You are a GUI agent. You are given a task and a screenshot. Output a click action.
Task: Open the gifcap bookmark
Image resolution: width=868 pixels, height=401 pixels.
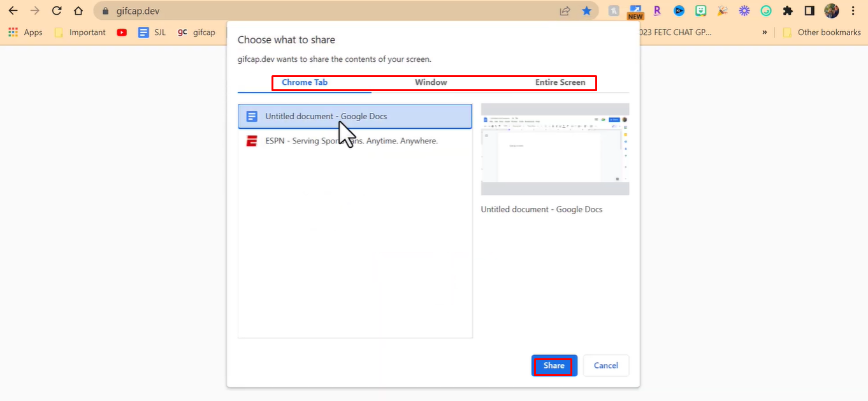pyautogui.click(x=196, y=32)
